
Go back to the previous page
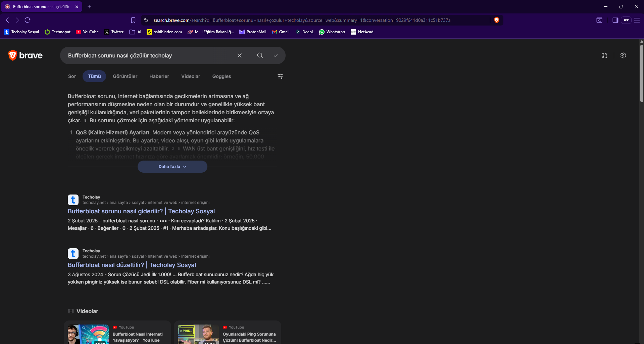pos(7,20)
